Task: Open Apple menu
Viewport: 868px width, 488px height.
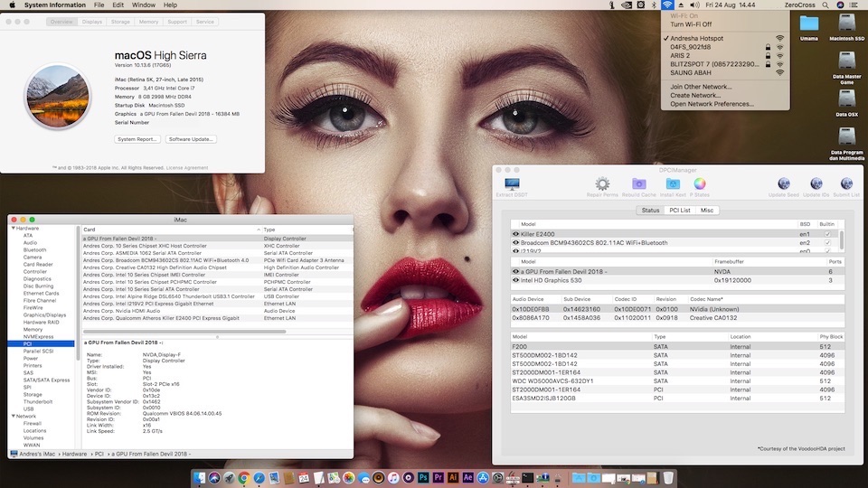Action: [12, 5]
